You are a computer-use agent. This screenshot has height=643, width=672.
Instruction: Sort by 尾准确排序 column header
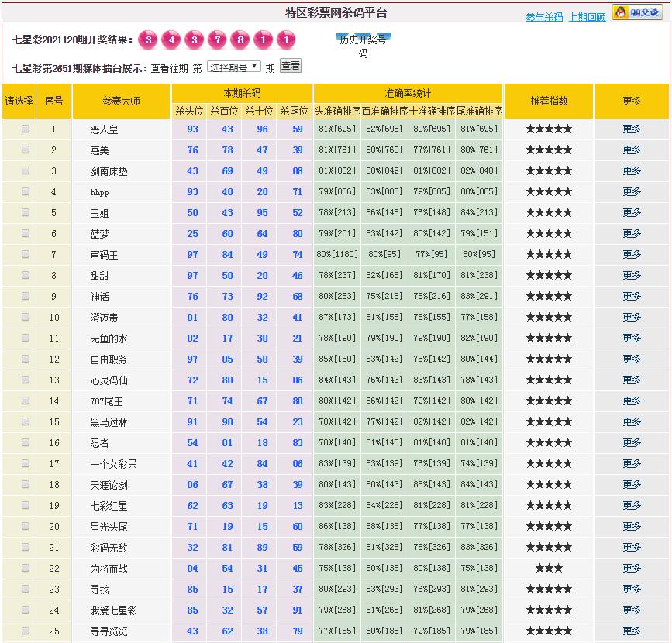click(479, 111)
